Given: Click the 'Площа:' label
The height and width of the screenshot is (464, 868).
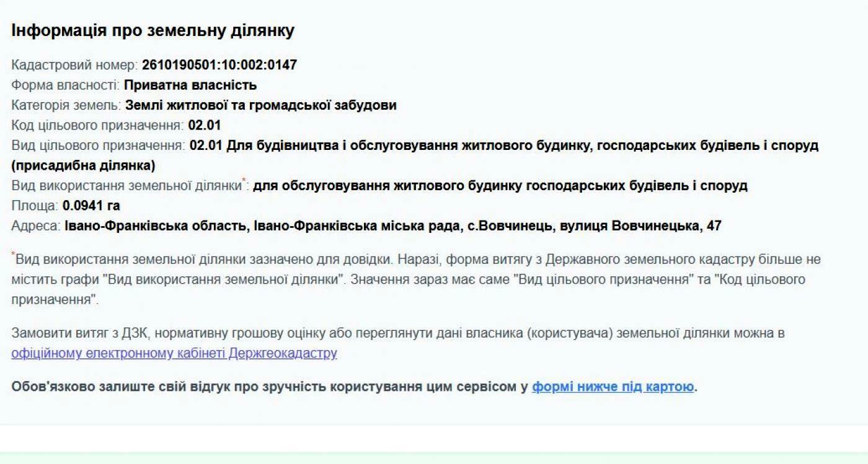Looking at the screenshot, I should 35,206.
